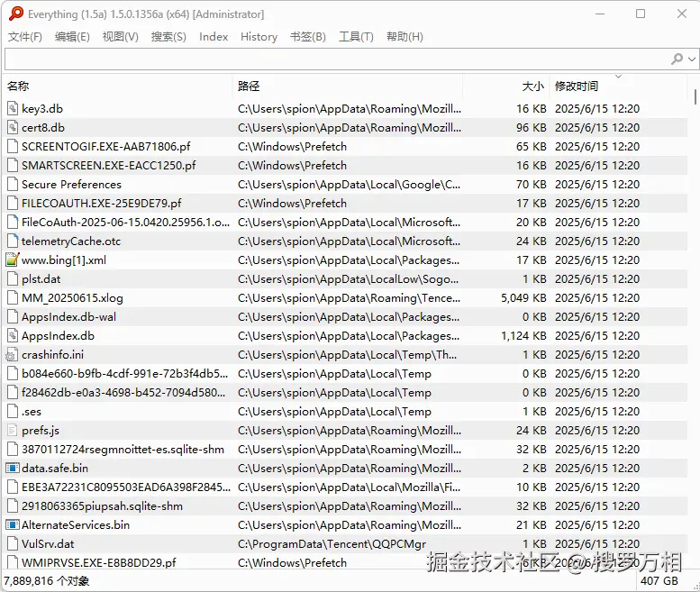The height and width of the screenshot is (592, 700).
Task: Click the AlternateServices.bin file icon
Action: (13, 524)
